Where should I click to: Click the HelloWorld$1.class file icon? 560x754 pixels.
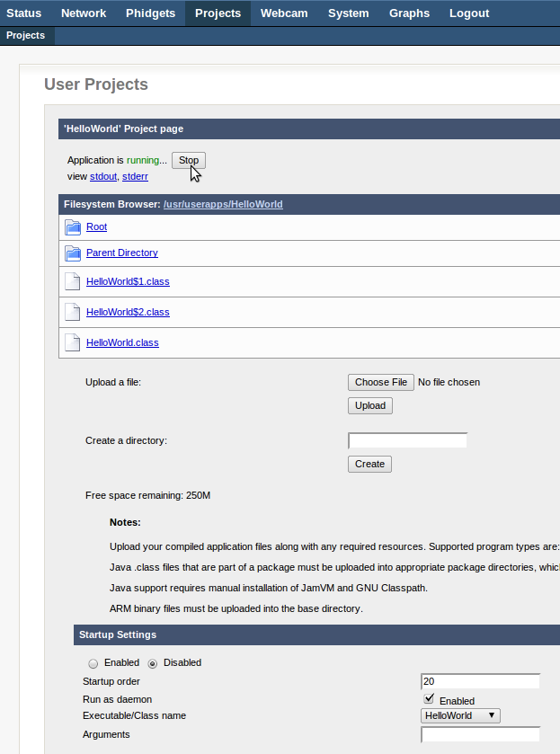73,282
